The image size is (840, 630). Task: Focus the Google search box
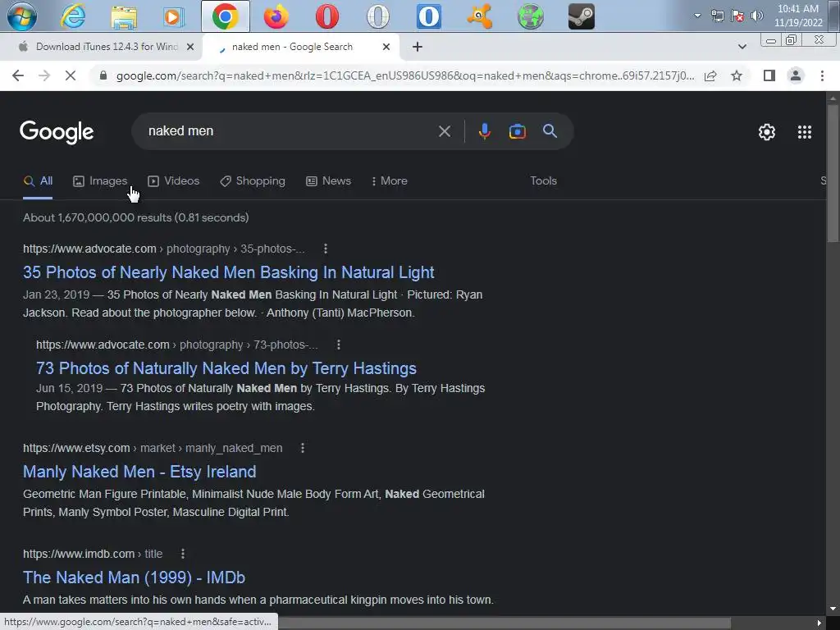(x=290, y=130)
